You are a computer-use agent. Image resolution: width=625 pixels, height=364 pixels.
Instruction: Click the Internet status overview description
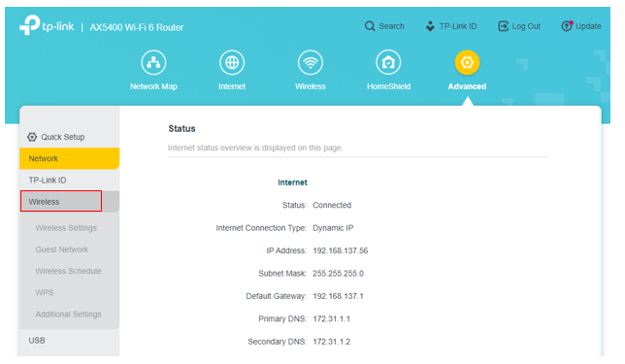255,148
